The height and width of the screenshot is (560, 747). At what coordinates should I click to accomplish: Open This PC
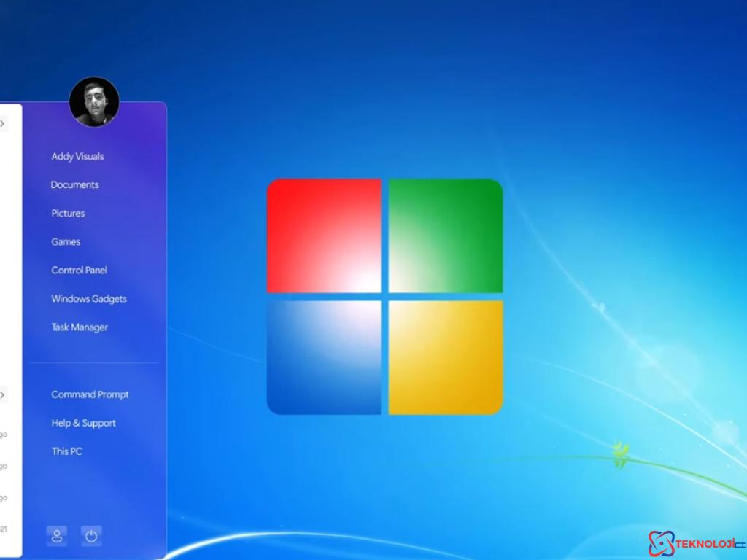66,451
